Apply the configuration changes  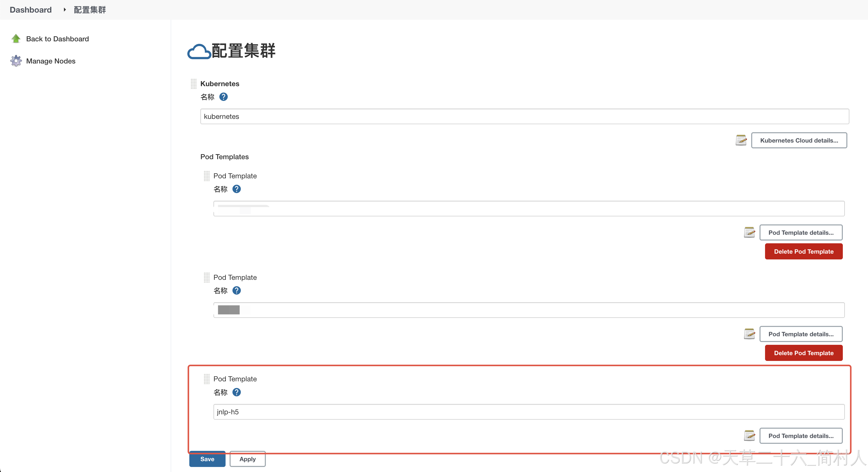click(248, 459)
